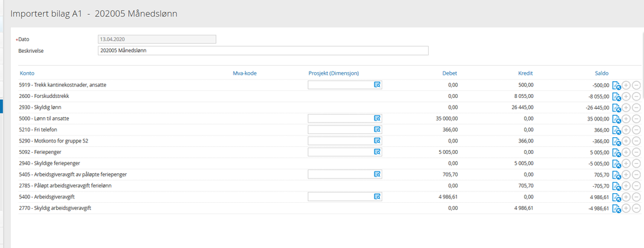The height and width of the screenshot is (248, 644).
Task: Open document icon on row 5919 Trekk kantinekostnader
Action: point(616,86)
